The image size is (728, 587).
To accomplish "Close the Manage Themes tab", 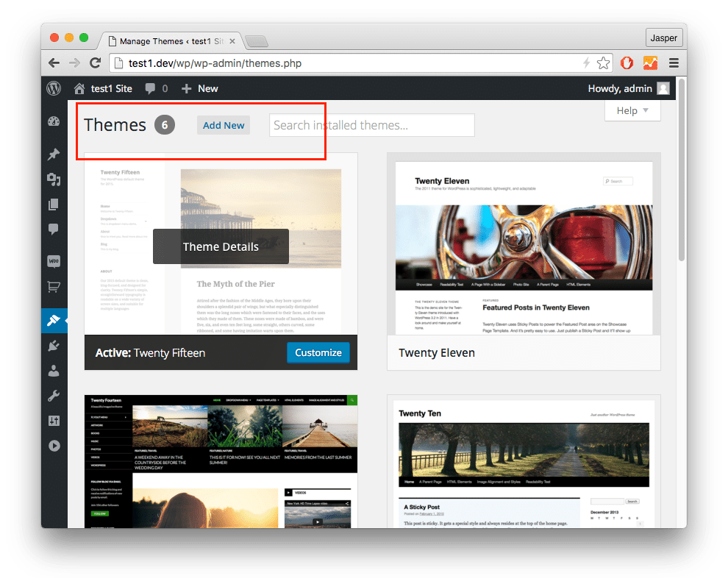I will (x=232, y=41).
